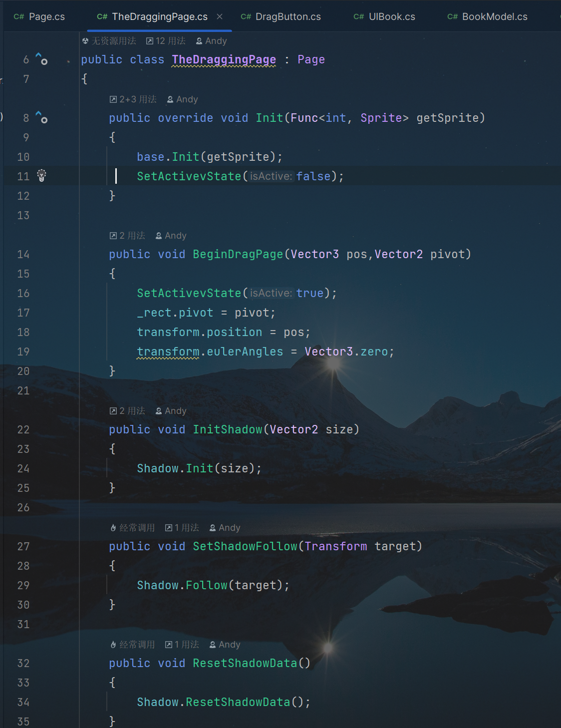
Task: Click the Andy author lens above BeginDragPage
Action: point(171,236)
